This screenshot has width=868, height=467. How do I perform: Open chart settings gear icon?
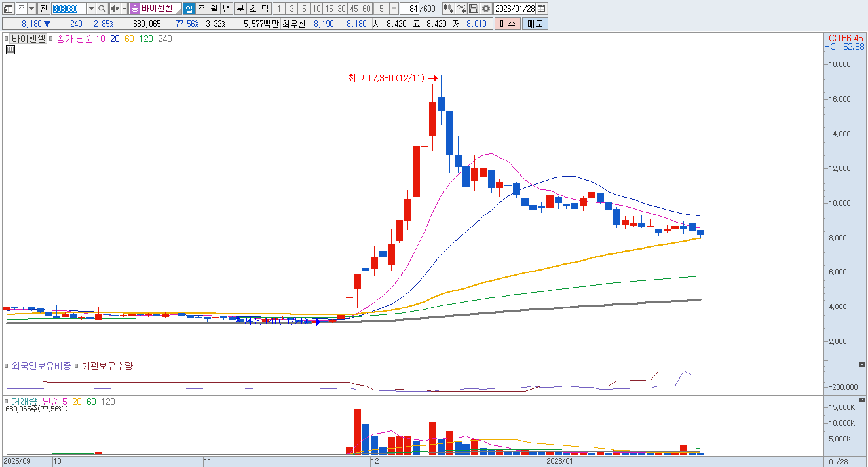pyautogui.click(x=485, y=9)
